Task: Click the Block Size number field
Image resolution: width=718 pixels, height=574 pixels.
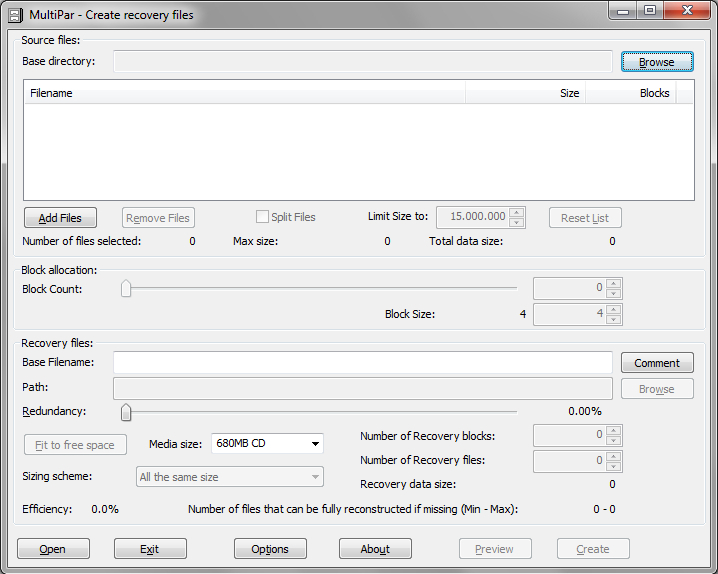Action: pos(569,314)
